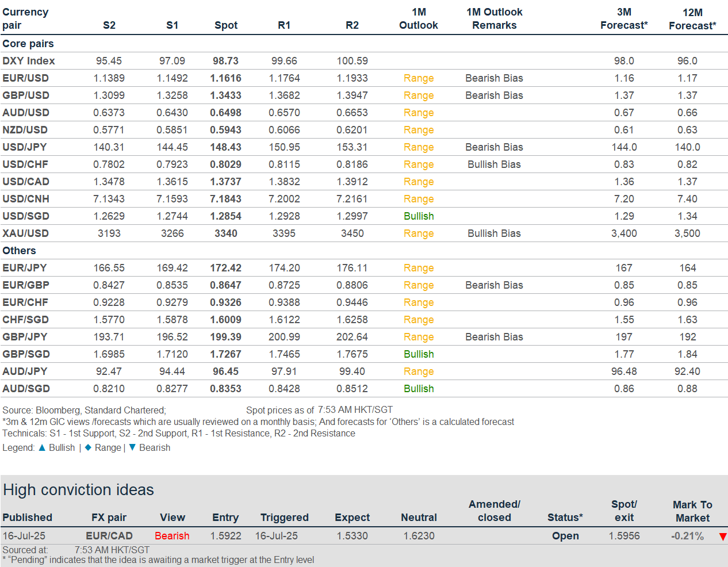The image size is (728, 567).
Task: Click the GBP/JPY Bearish Bias remark
Action: (x=495, y=337)
